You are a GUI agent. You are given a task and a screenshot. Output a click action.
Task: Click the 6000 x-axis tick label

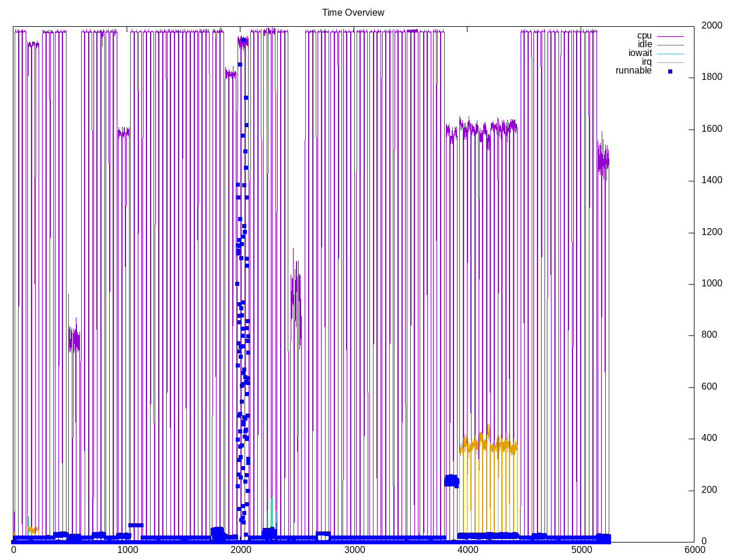pyautogui.click(x=694, y=549)
